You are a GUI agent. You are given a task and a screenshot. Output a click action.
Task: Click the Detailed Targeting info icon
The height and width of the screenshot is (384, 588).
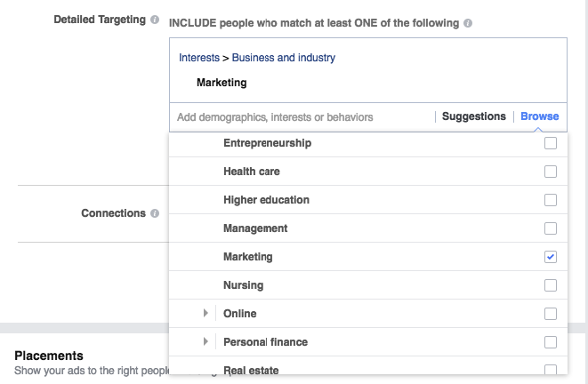pyautogui.click(x=155, y=20)
